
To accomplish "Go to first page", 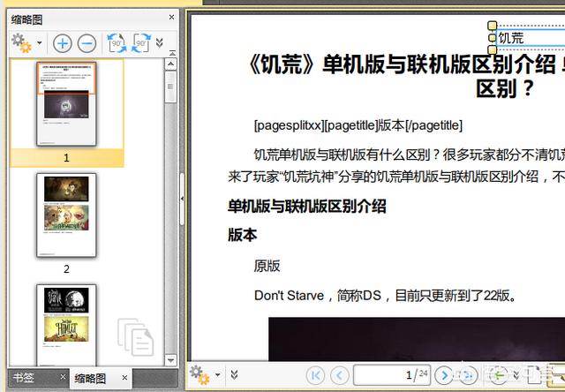I will coord(315,375).
